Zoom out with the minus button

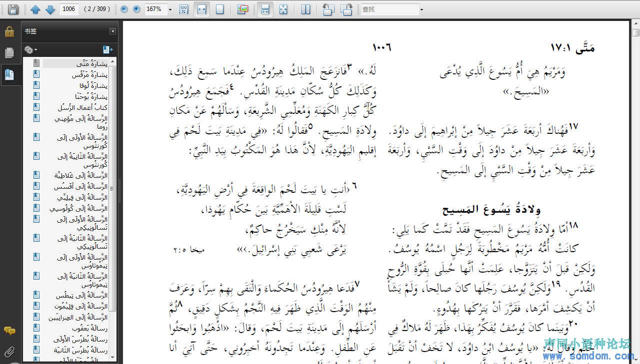tap(124, 9)
